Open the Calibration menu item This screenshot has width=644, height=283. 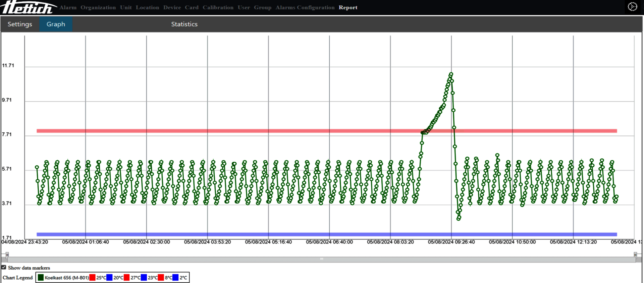(218, 7)
